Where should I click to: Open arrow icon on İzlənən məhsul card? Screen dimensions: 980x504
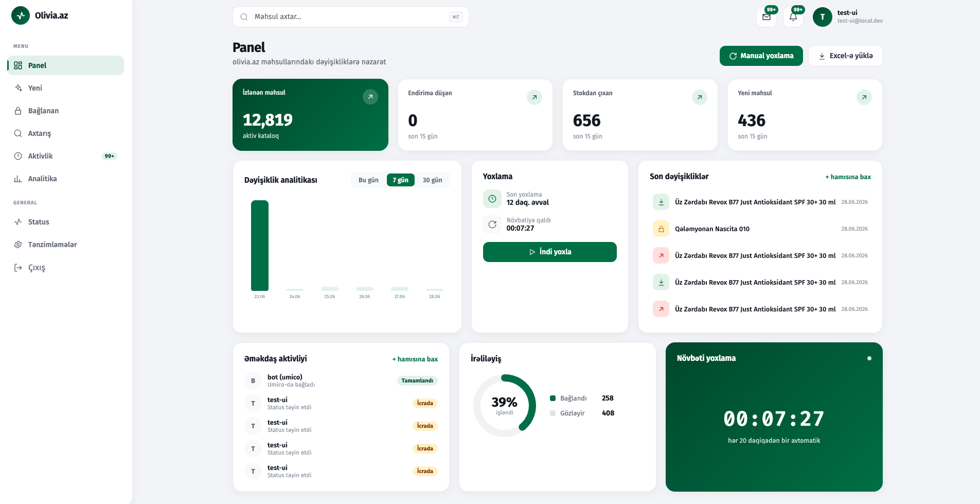pos(370,97)
